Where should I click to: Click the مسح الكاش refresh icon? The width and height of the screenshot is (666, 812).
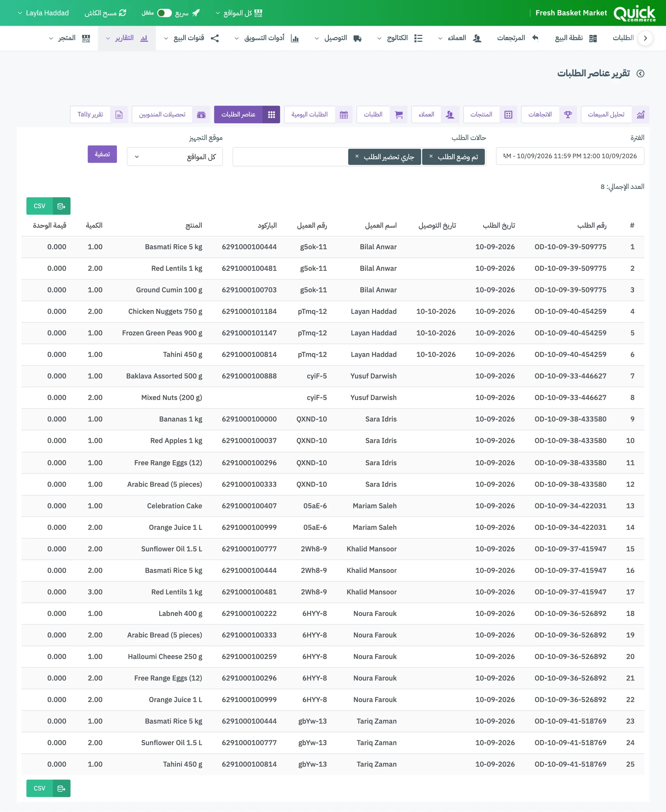click(x=122, y=13)
